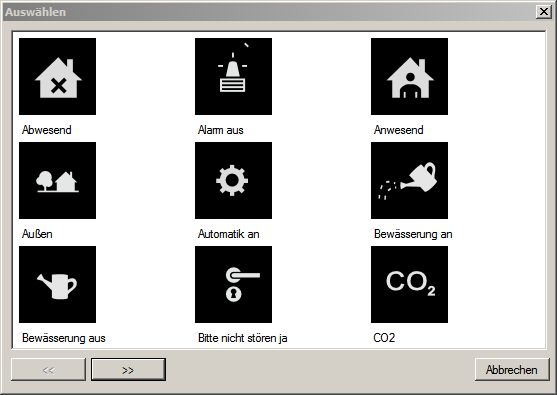Image resolution: width=557 pixels, height=395 pixels.
Task: Choose the Automatik an gear icon
Action: click(x=233, y=180)
